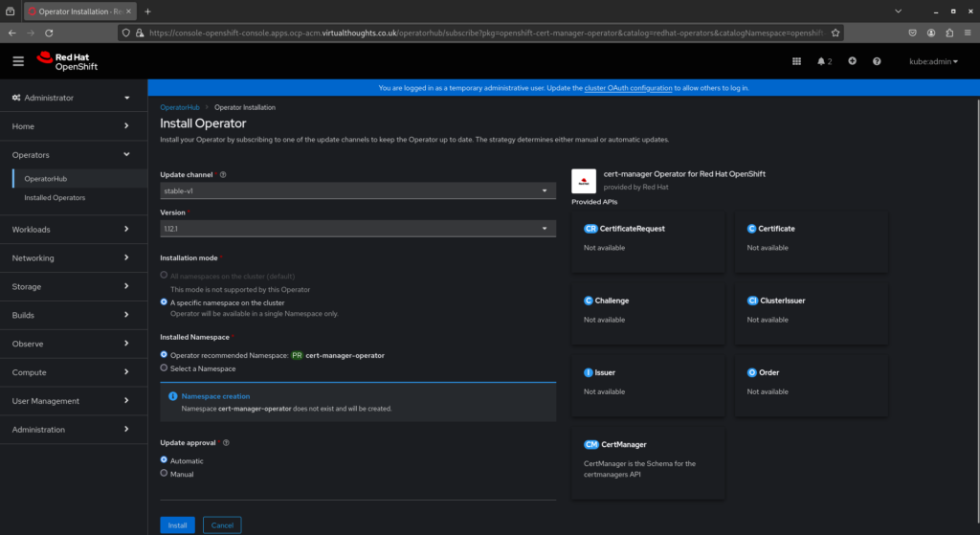This screenshot has width=980, height=535.
Task: Click the CertManager CM badge icon
Action: click(x=591, y=445)
